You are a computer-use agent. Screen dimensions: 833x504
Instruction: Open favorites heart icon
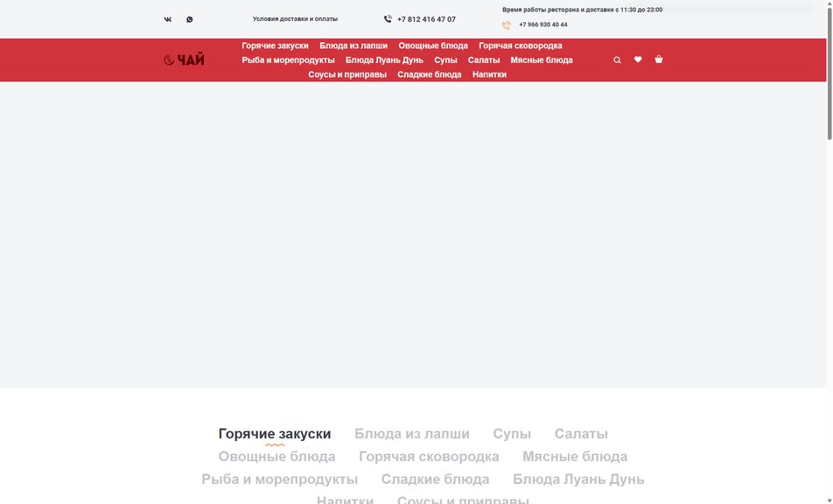pyautogui.click(x=638, y=59)
